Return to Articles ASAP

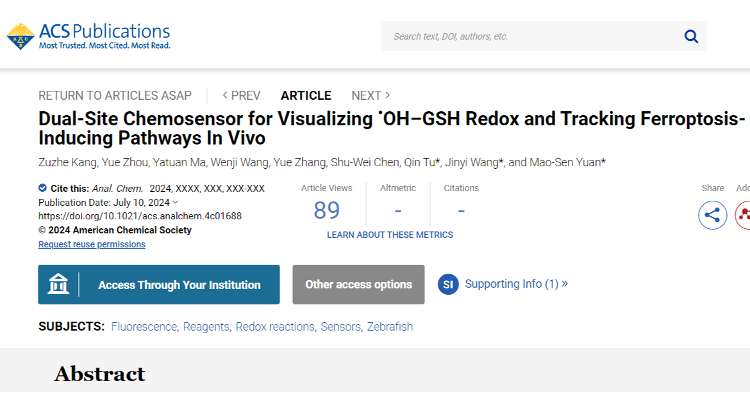115,96
